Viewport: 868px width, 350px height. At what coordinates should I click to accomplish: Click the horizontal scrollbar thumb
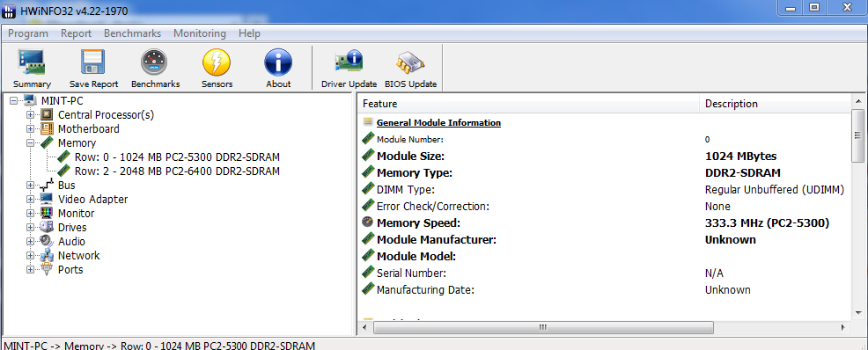pyautogui.click(x=541, y=327)
